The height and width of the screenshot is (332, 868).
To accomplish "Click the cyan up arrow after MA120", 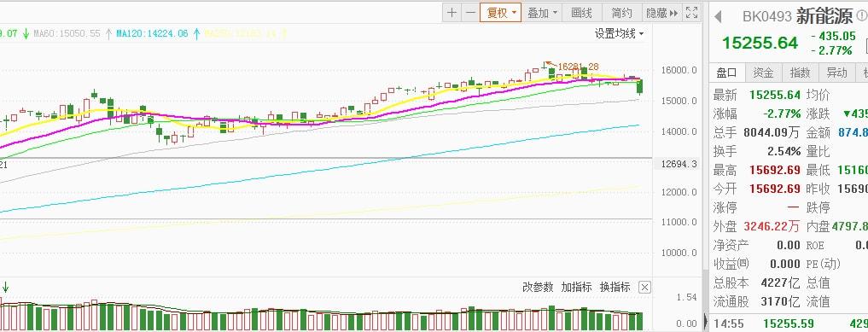I will click(x=196, y=34).
